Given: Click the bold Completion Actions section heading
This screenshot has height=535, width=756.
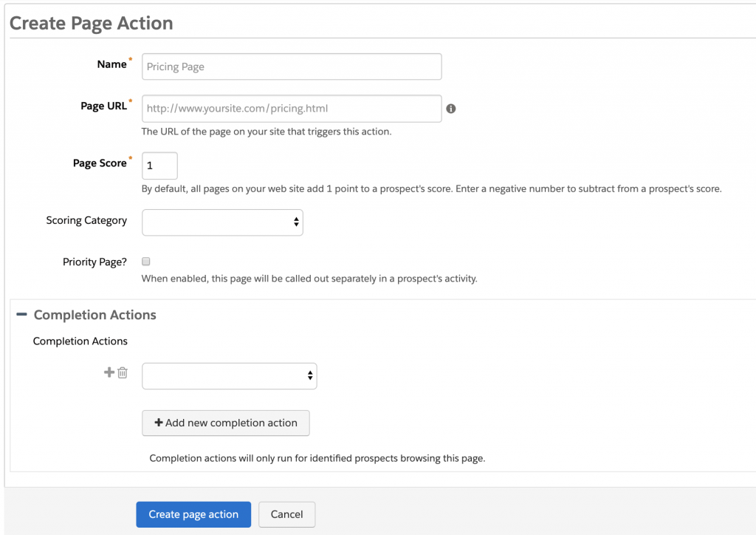Looking at the screenshot, I should click(x=94, y=315).
